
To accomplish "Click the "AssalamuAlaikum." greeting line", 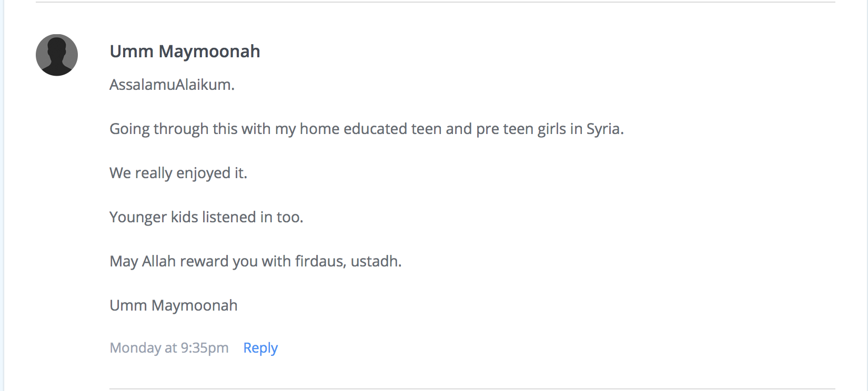I will click(x=172, y=85).
